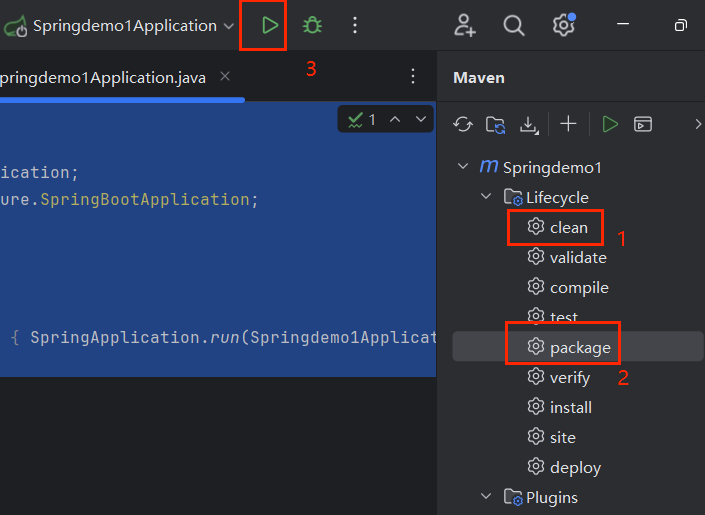Minimize the IDE window

click(623, 24)
